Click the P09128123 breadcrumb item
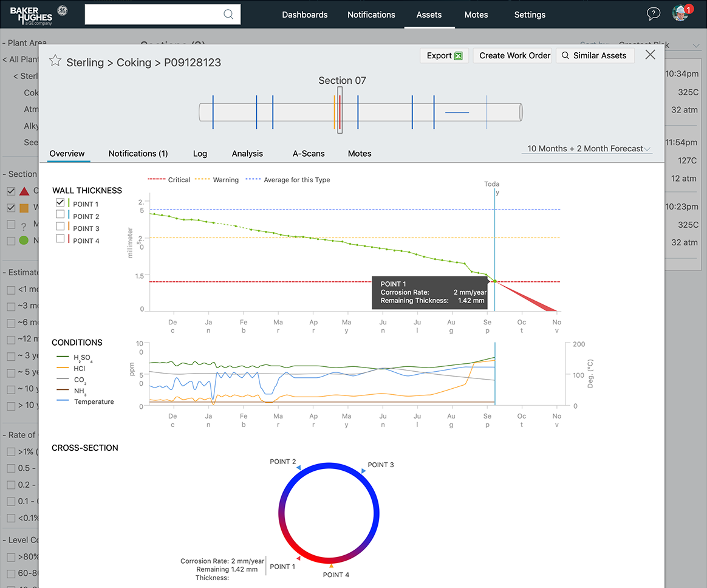Viewport: 707px width, 588px height. coord(192,62)
